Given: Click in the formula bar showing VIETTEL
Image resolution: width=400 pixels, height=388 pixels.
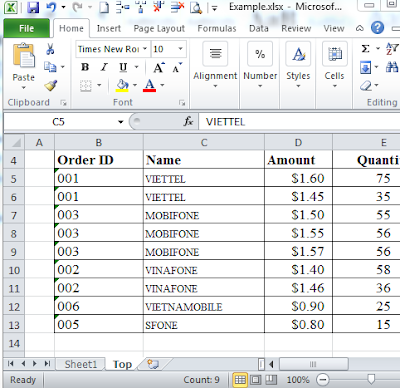Looking at the screenshot, I should (299, 122).
